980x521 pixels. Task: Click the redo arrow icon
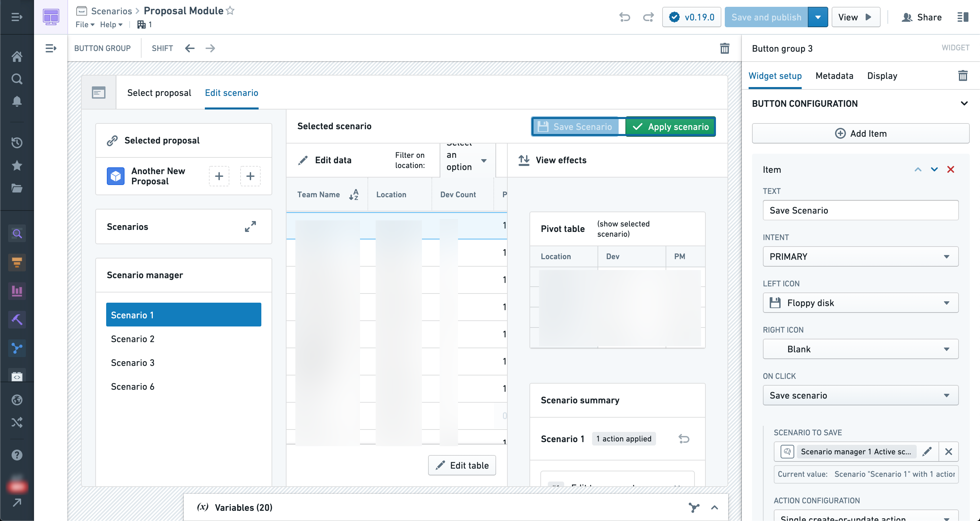tap(648, 17)
